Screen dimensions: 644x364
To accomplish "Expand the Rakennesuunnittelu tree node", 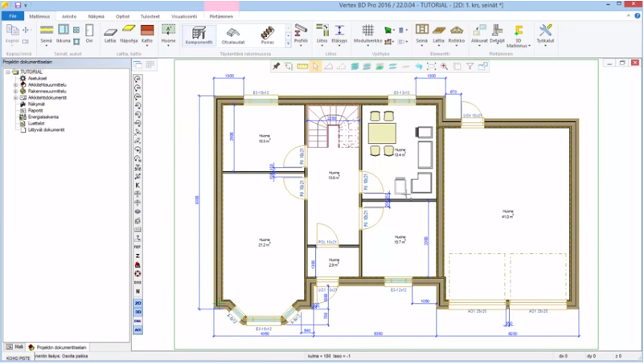I will tap(14, 91).
